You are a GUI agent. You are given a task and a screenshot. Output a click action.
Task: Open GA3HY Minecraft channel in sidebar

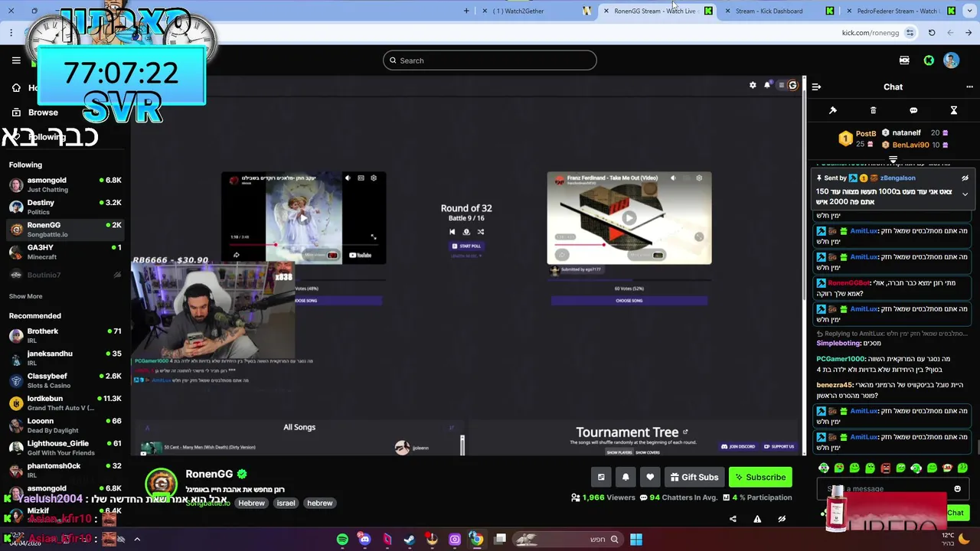(x=65, y=252)
